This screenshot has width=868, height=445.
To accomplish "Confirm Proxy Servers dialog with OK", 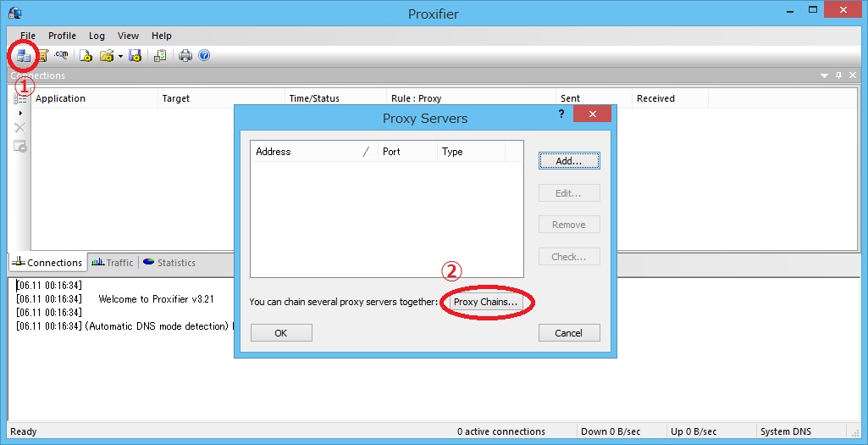I will tap(281, 333).
